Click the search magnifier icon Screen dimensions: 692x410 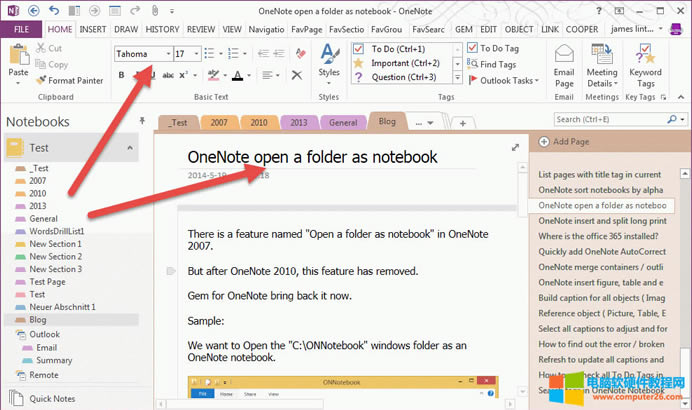point(672,119)
